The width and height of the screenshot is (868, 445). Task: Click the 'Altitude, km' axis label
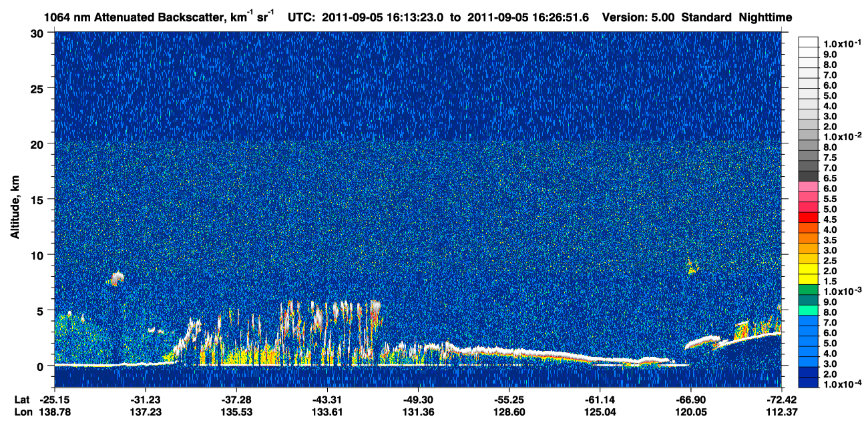point(15,209)
